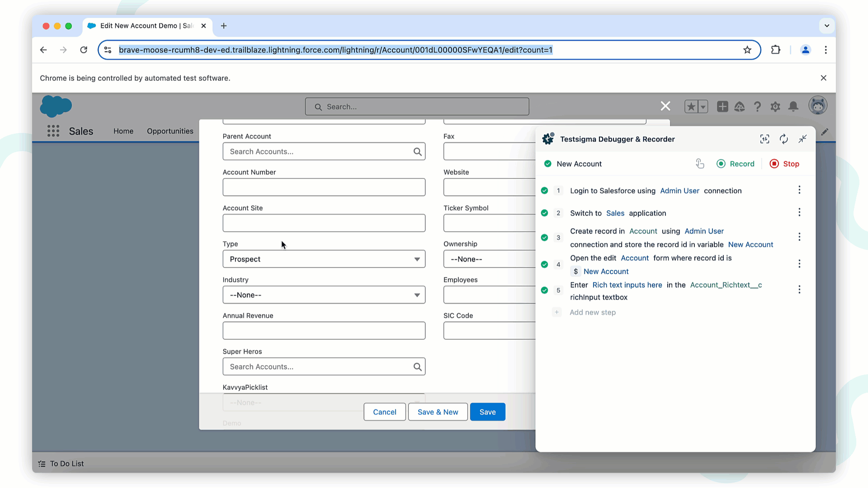Open options menu for step 3

(x=799, y=237)
